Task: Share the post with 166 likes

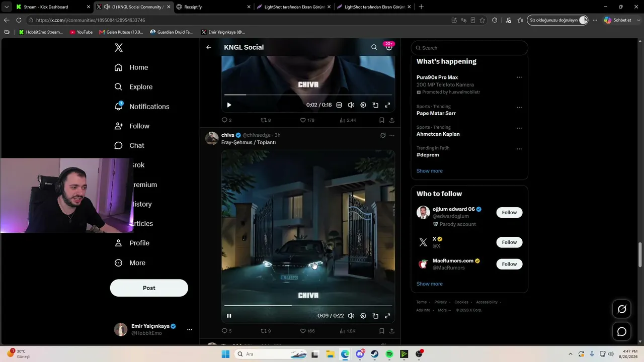Action: click(392, 331)
